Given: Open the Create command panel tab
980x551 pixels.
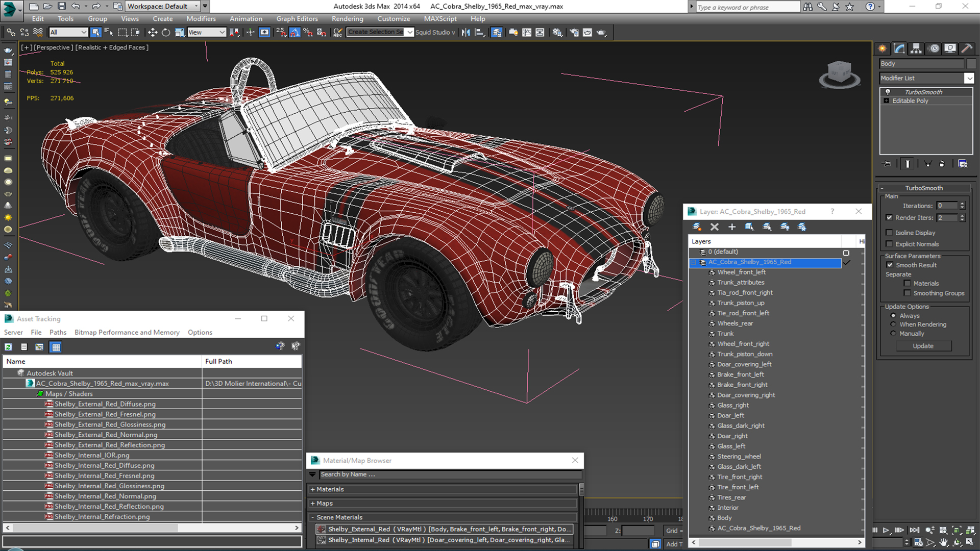Looking at the screenshot, I should tap(882, 48).
